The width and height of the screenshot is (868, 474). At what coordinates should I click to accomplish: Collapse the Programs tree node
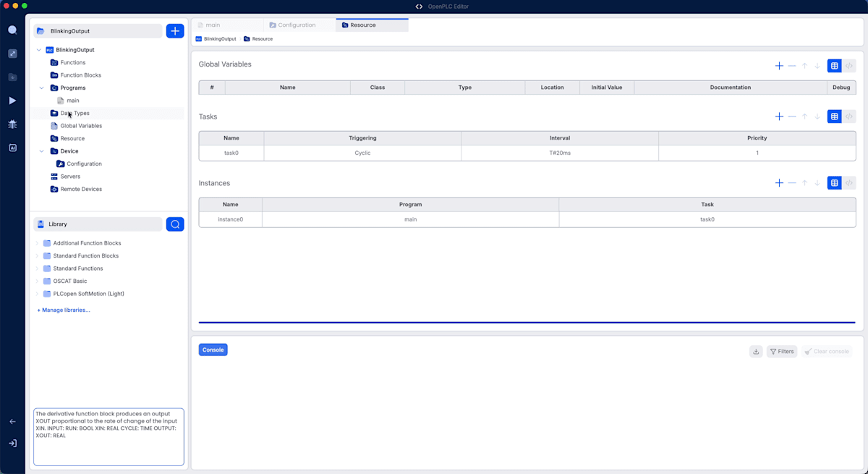[42, 88]
